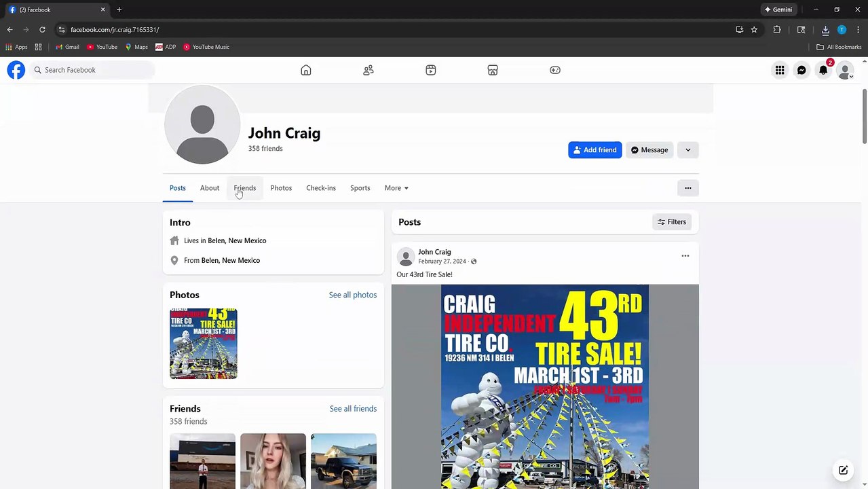Click the address bar URL
This screenshot has height=489, width=868.
[115, 30]
